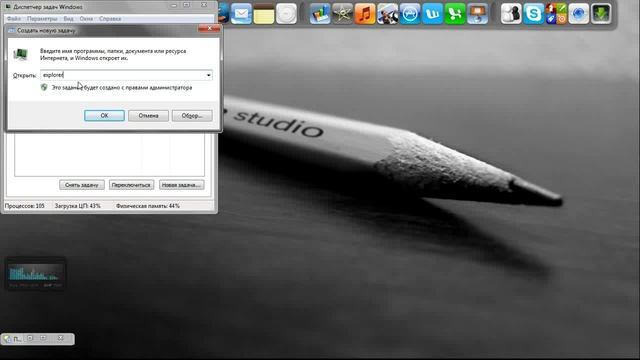
Task: Click the Обзор... browse button
Action: tap(192, 116)
